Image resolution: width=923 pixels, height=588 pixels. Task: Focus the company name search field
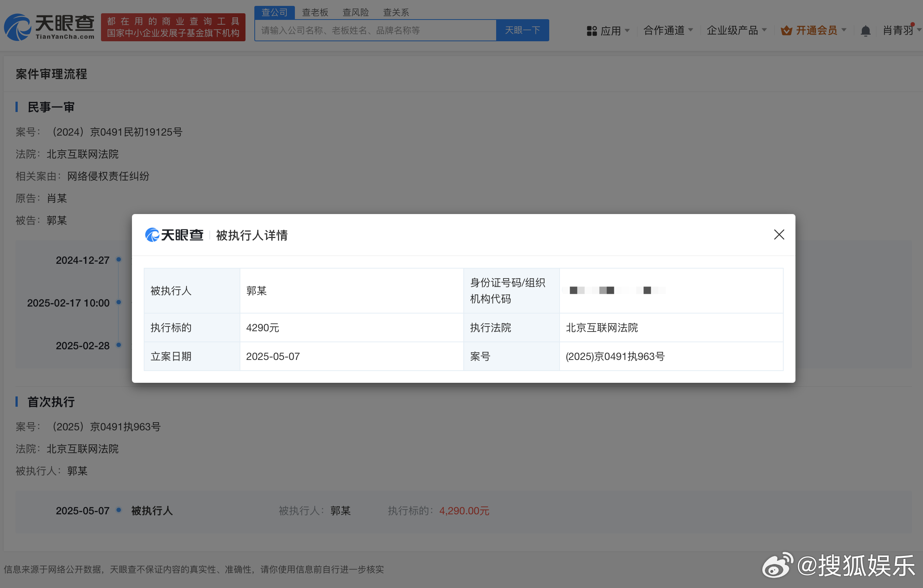coord(375,30)
